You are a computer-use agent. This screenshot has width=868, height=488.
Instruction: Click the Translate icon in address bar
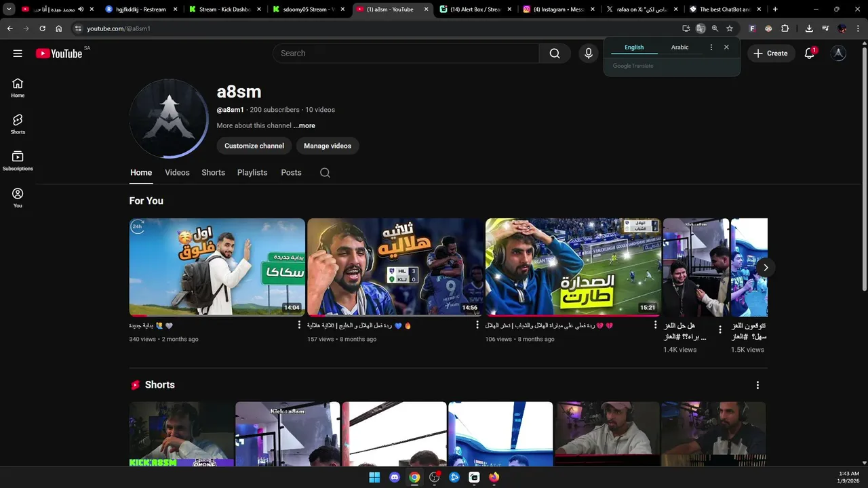pos(701,28)
